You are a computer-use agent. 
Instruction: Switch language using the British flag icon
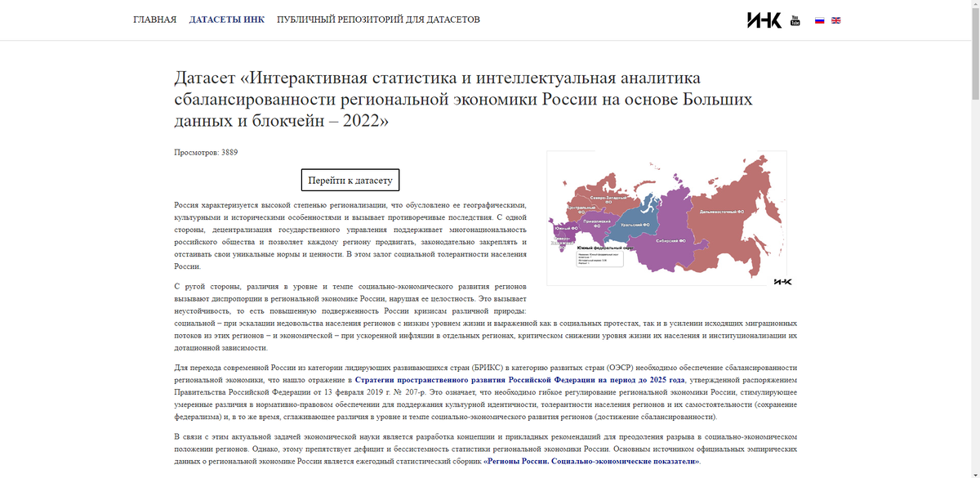835,20
